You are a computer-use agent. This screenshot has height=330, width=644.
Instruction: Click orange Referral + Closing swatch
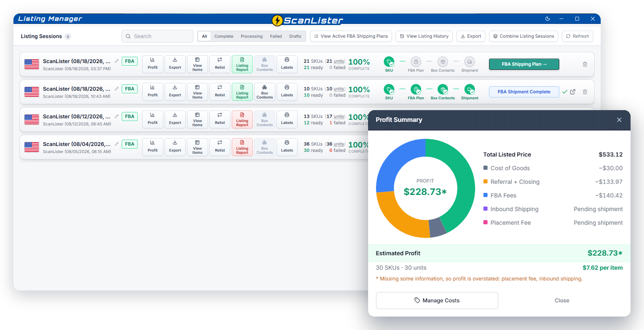(x=485, y=181)
